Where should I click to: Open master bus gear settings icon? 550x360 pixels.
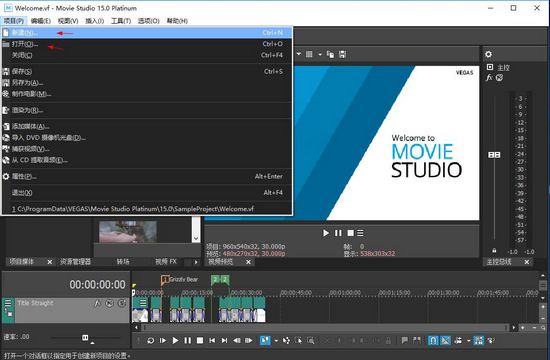click(488, 54)
